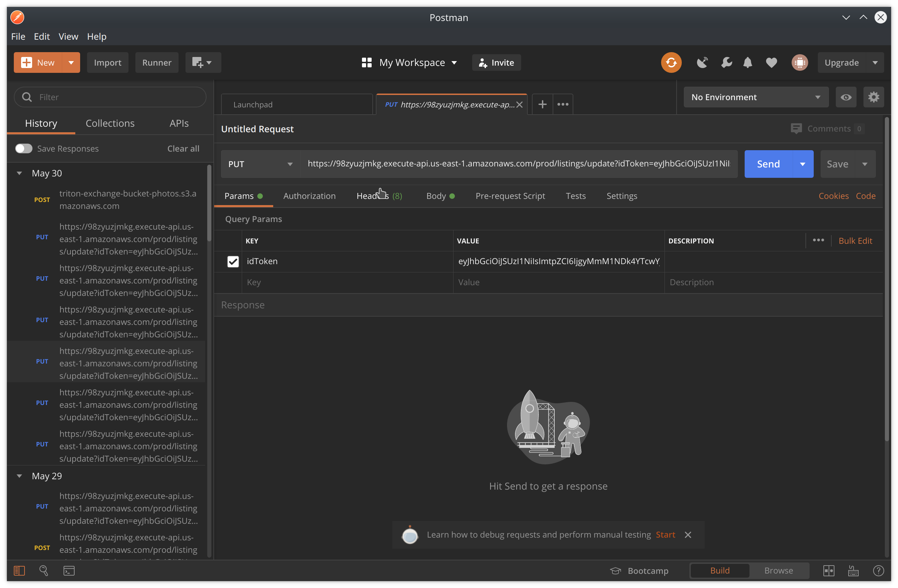
Task: Uncheck the idToken parameter checkbox
Action: coord(233,261)
